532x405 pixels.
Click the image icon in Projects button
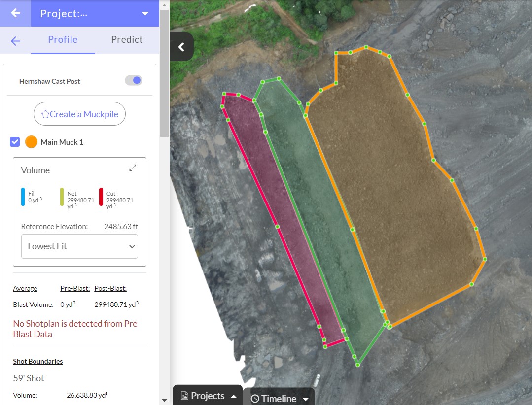click(184, 396)
